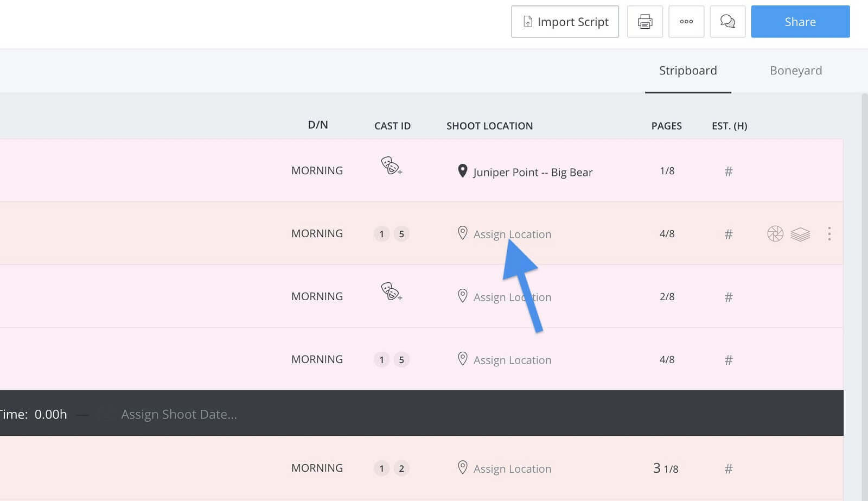This screenshot has width=868, height=501.
Task: Select cast ID 1 badge in 3 1/8 row
Action: pos(381,468)
